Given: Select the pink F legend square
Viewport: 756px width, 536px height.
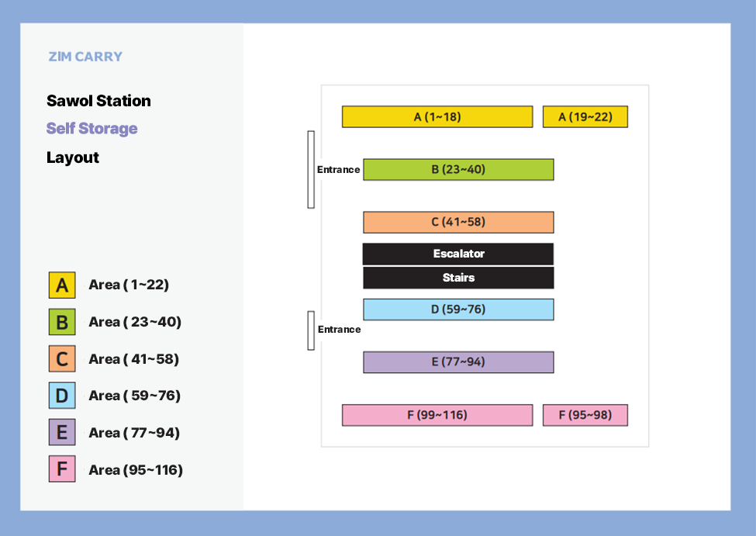Looking at the screenshot, I should (62, 469).
